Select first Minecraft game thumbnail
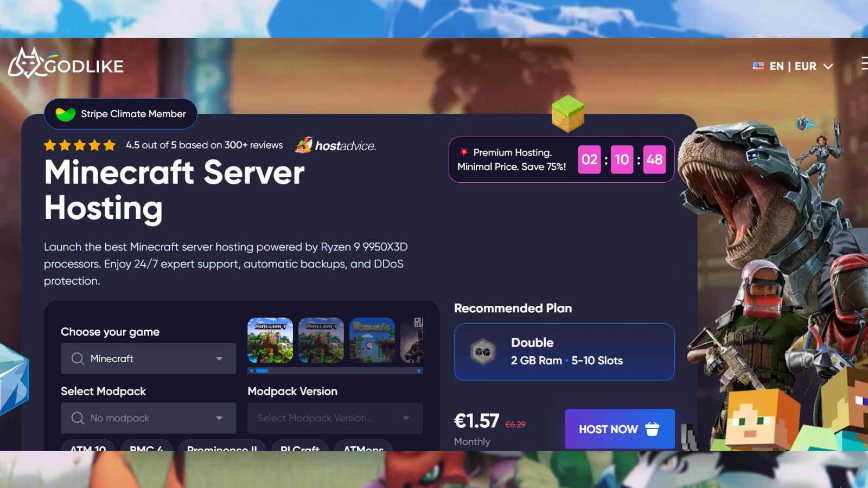 (x=270, y=340)
